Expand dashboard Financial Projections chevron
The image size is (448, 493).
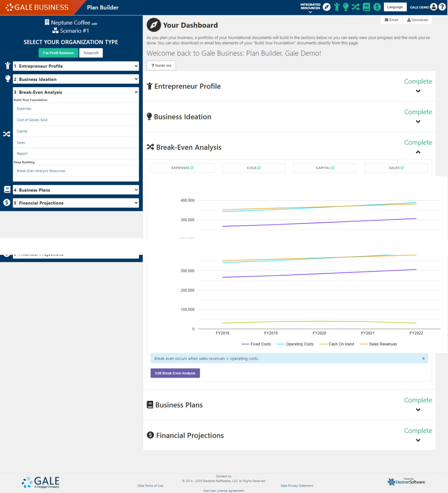[418, 440]
